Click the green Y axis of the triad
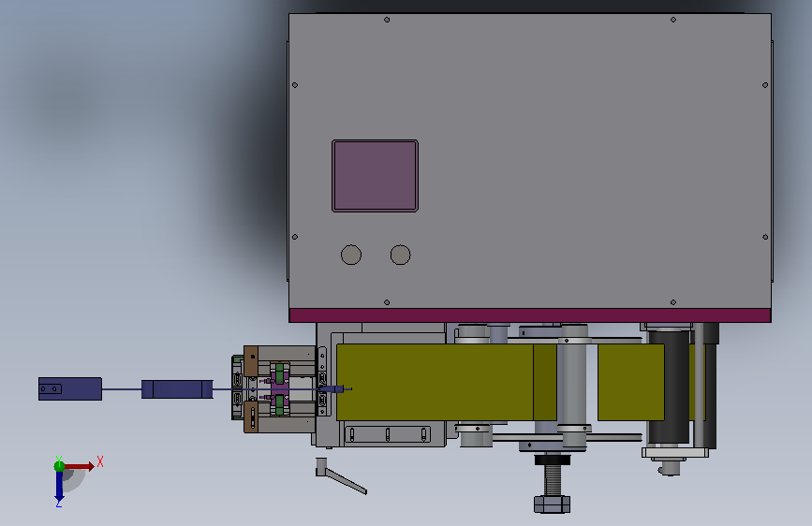The height and width of the screenshot is (526, 812). [x=59, y=466]
